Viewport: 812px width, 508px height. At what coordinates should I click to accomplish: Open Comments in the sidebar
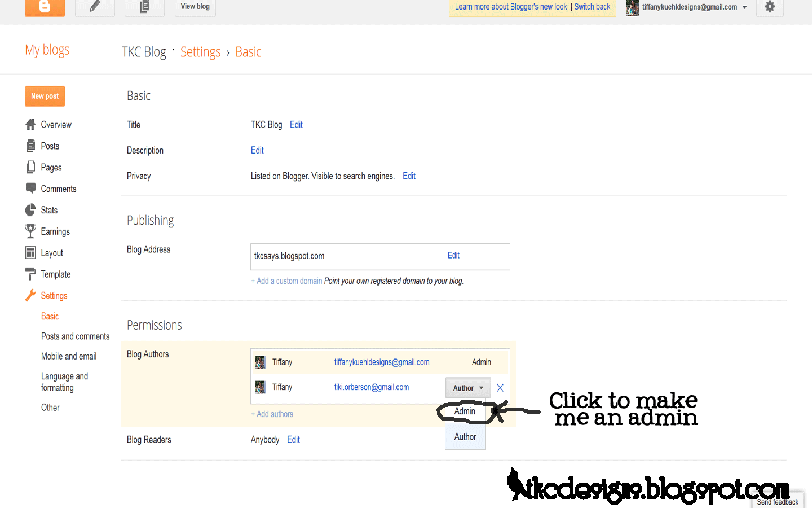click(58, 189)
